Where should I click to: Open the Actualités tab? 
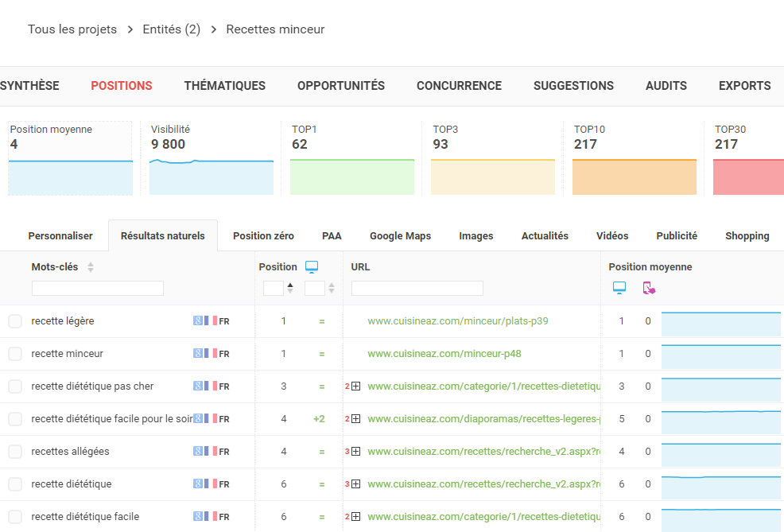(x=545, y=236)
